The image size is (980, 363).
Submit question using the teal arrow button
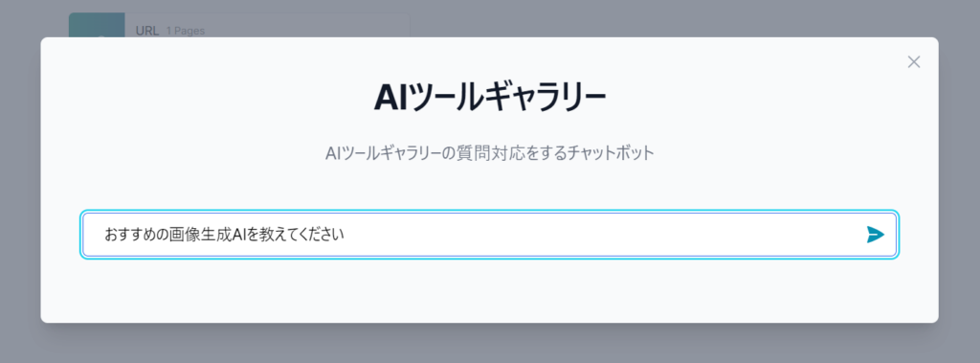[875, 235]
